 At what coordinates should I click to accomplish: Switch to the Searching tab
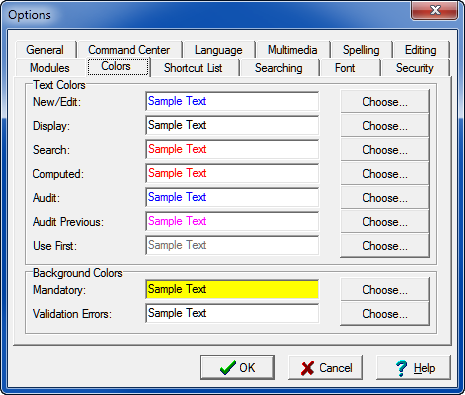(x=279, y=68)
